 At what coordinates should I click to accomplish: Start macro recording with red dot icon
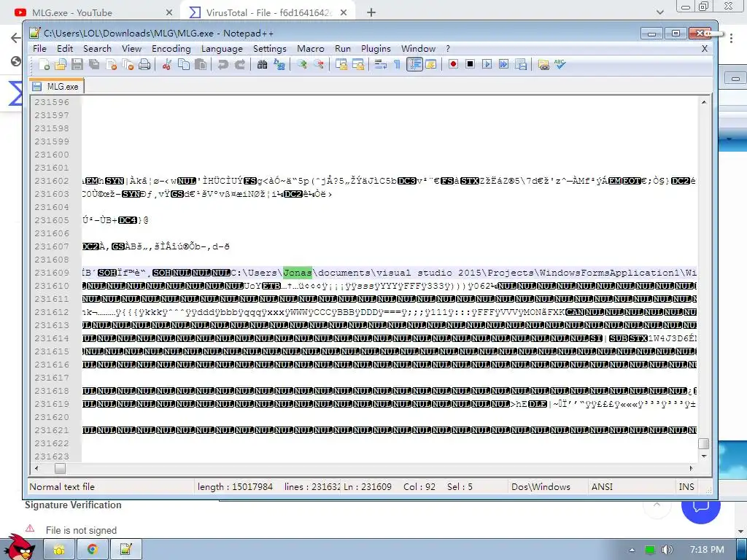click(453, 64)
